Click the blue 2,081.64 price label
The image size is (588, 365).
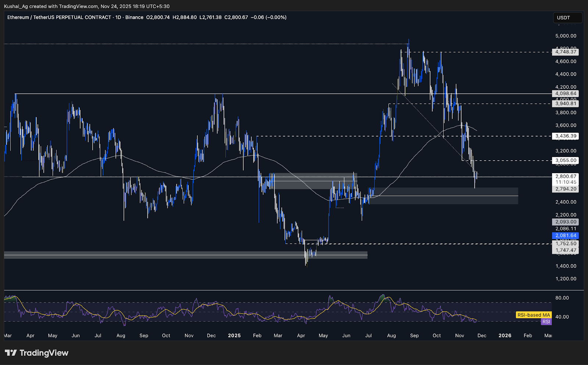coord(566,236)
